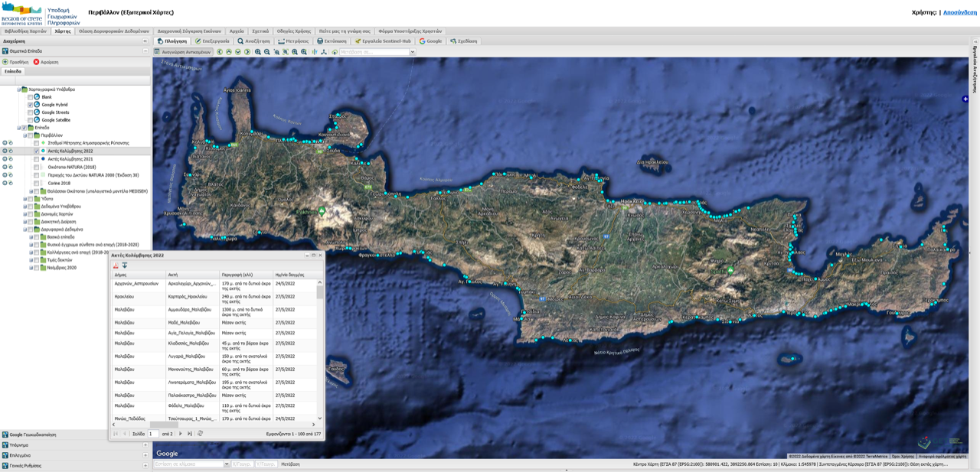Image resolution: width=980 pixels, height=472 pixels.
Task: Click green Προσθήκη add layer icon
Action: (x=5, y=62)
